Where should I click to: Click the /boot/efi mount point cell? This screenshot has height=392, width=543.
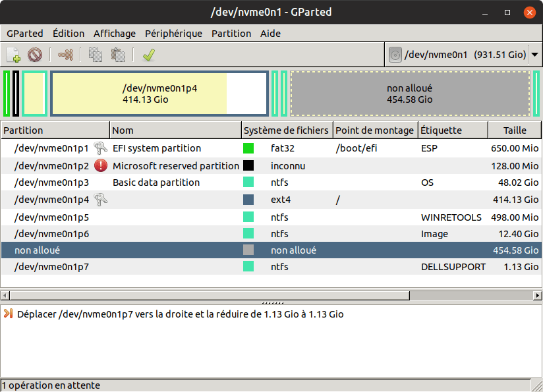click(x=357, y=148)
